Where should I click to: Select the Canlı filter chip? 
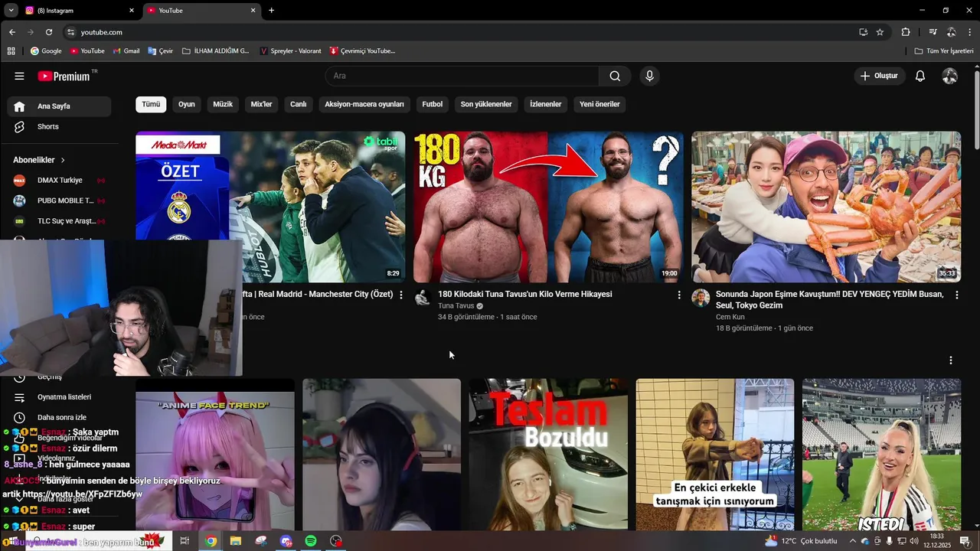tap(299, 104)
